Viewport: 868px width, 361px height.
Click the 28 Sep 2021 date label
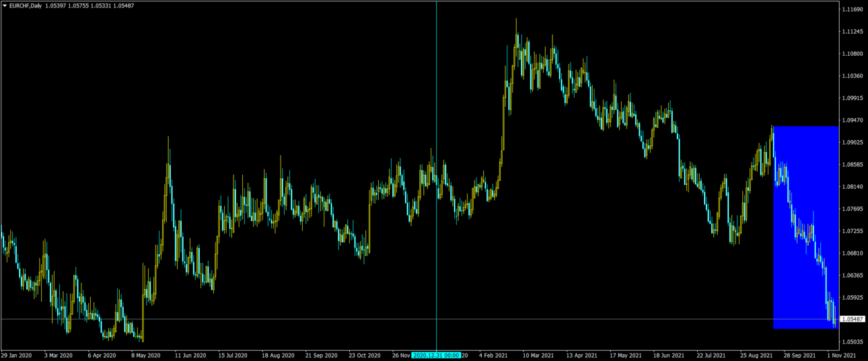tap(799, 355)
